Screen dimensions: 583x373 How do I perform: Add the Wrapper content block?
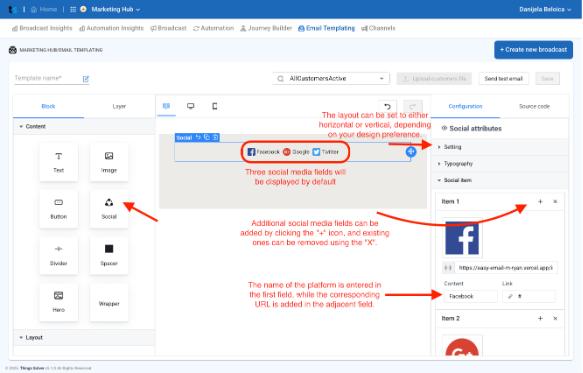[109, 302]
